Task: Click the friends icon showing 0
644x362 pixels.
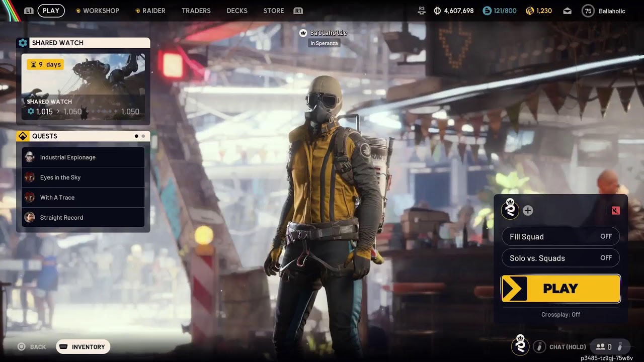Action: (x=600, y=347)
